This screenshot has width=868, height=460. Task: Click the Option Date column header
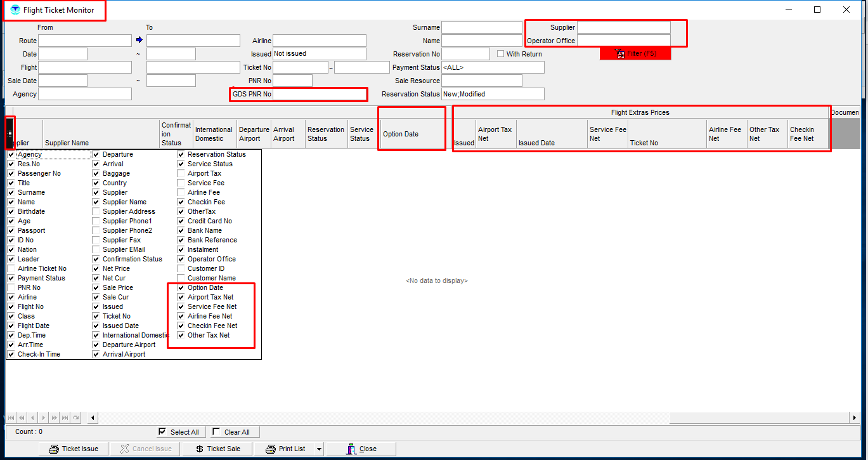click(x=412, y=134)
